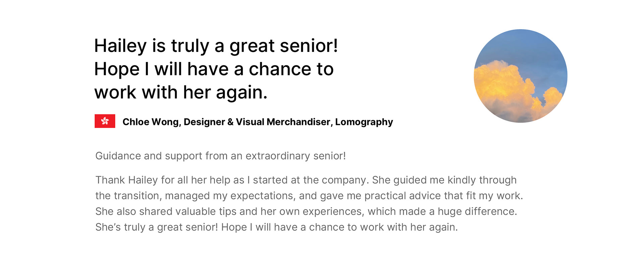644x262 pixels.
Task: Click the Hong Kong flag icon
Action: tap(105, 121)
